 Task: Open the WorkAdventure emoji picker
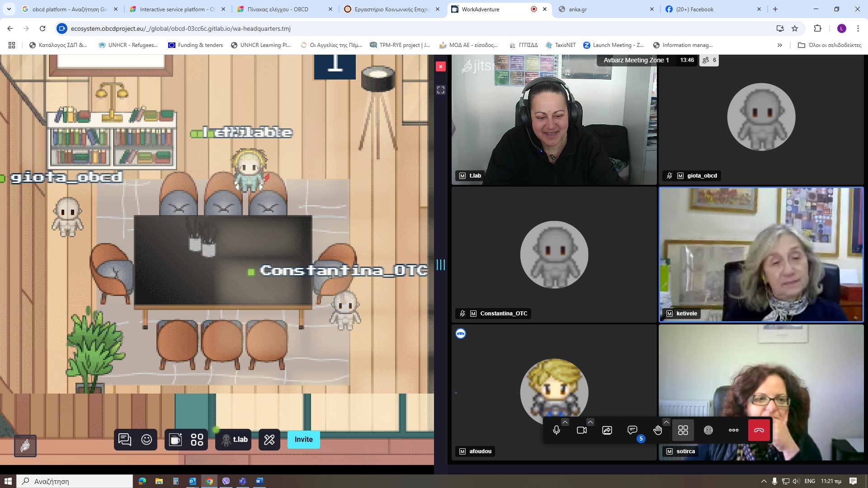[146, 440]
